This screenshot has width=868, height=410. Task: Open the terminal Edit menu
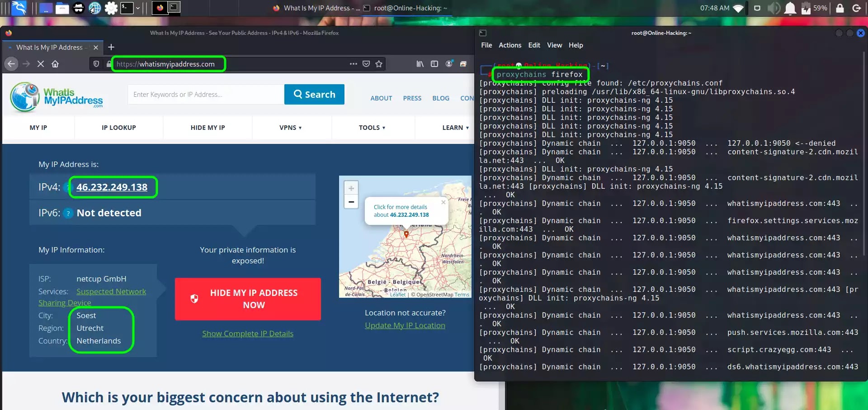click(534, 45)
